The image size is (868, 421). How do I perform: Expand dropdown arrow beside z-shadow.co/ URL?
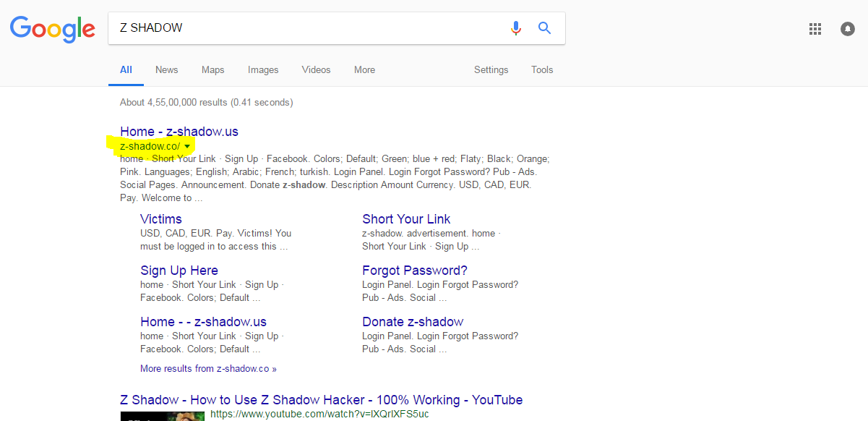coord(187,146)
